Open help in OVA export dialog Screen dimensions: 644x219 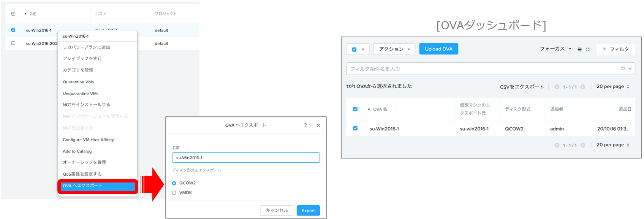305,125
